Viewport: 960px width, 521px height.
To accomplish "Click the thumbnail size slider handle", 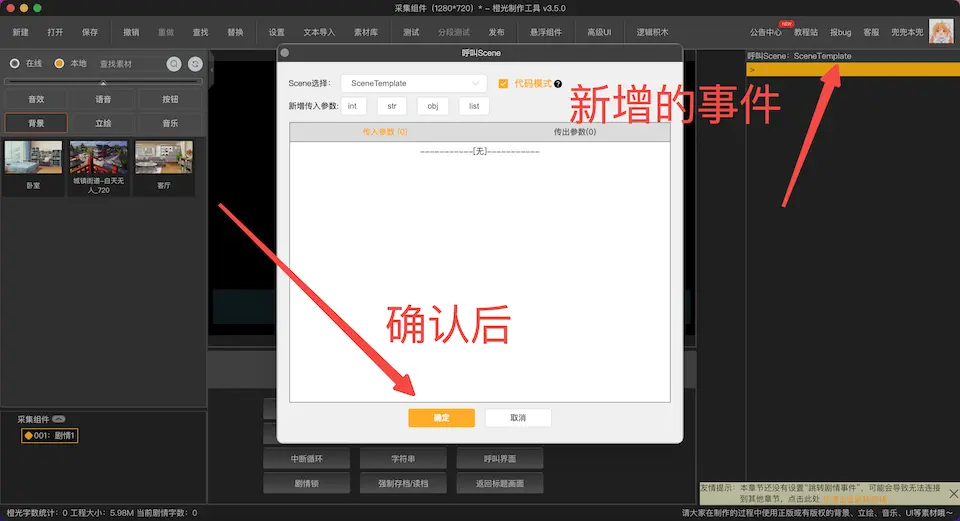I will (103, 82).
